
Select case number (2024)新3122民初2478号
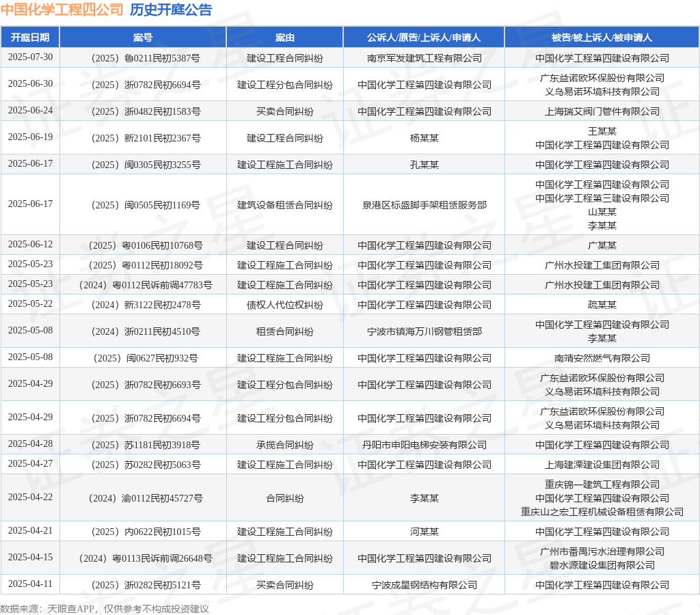pyautogui.click(x=146, y=305)
